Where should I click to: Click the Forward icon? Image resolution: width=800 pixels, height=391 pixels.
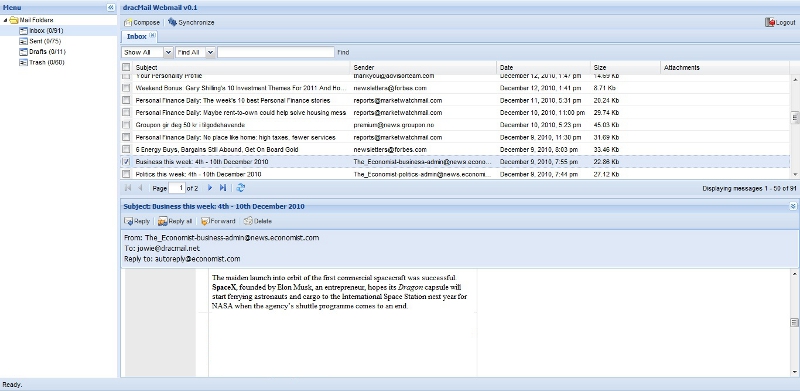point(205,222)
